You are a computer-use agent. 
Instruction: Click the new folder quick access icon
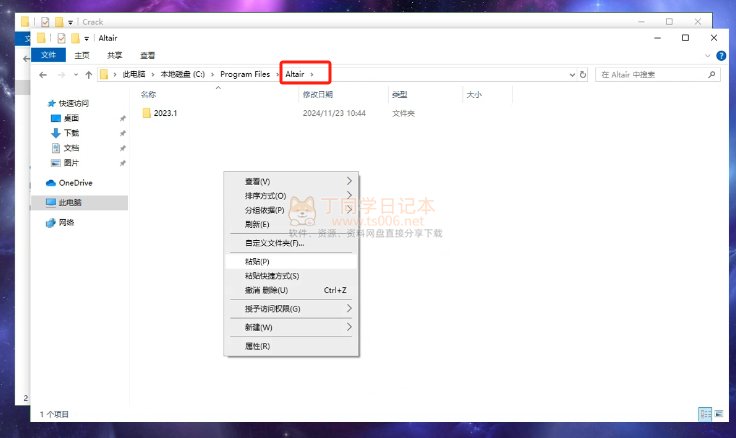[x=75, y=38]
